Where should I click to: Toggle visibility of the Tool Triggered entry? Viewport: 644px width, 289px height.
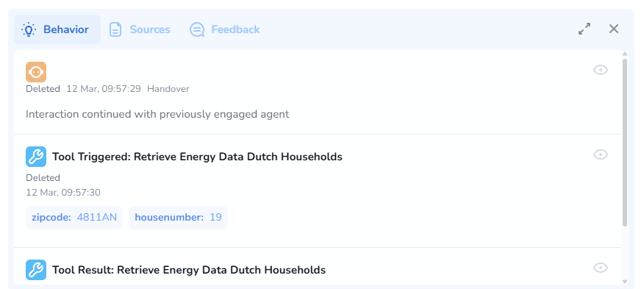[601, 154]
